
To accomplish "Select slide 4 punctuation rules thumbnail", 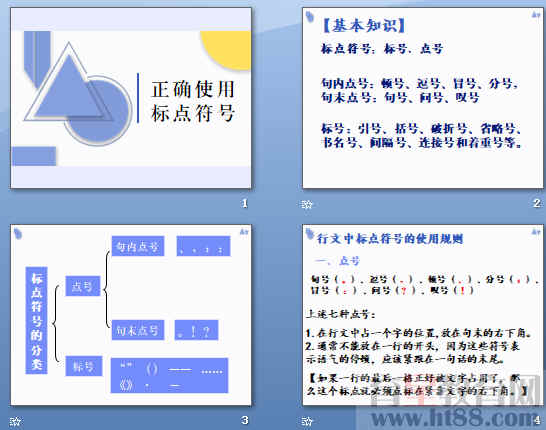I will point(422,315).
